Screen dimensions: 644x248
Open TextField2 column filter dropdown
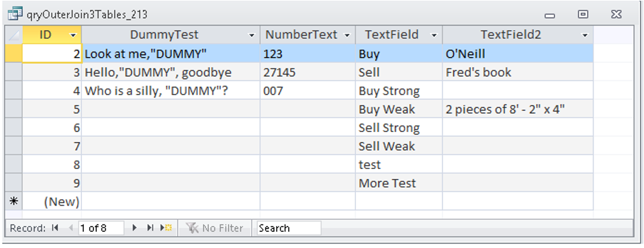(585, 36)
